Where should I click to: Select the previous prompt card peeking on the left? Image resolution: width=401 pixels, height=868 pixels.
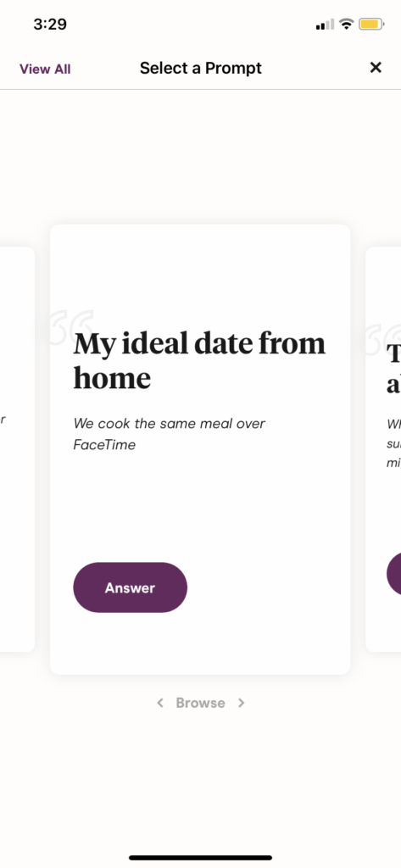[17, 449]
